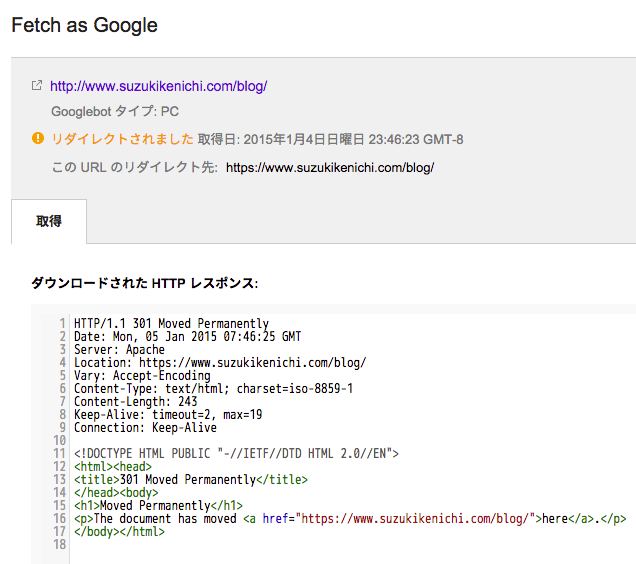Click the リダイレクトされました status text

[x=122, y=139]
